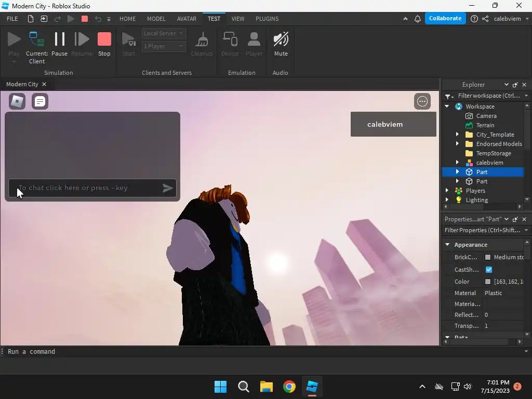Collapse the Workspace tree node
The image size is (532, 399).
coord(447,106)
